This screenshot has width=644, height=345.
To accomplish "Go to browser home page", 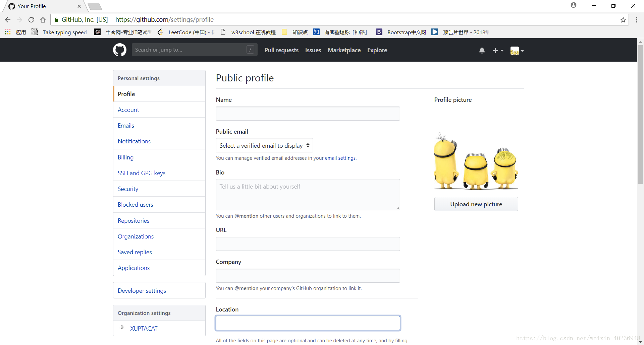I will tap(43, 20).
